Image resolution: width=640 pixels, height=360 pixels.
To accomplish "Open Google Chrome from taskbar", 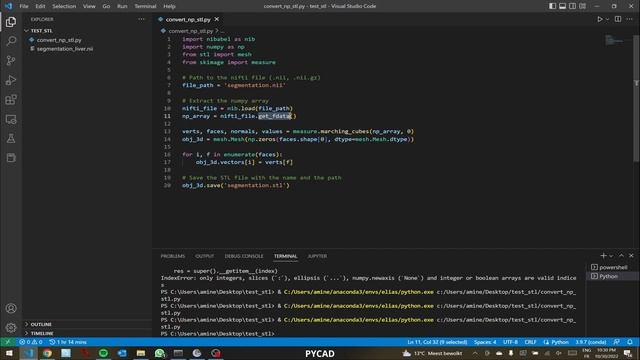I will [47, 353].
